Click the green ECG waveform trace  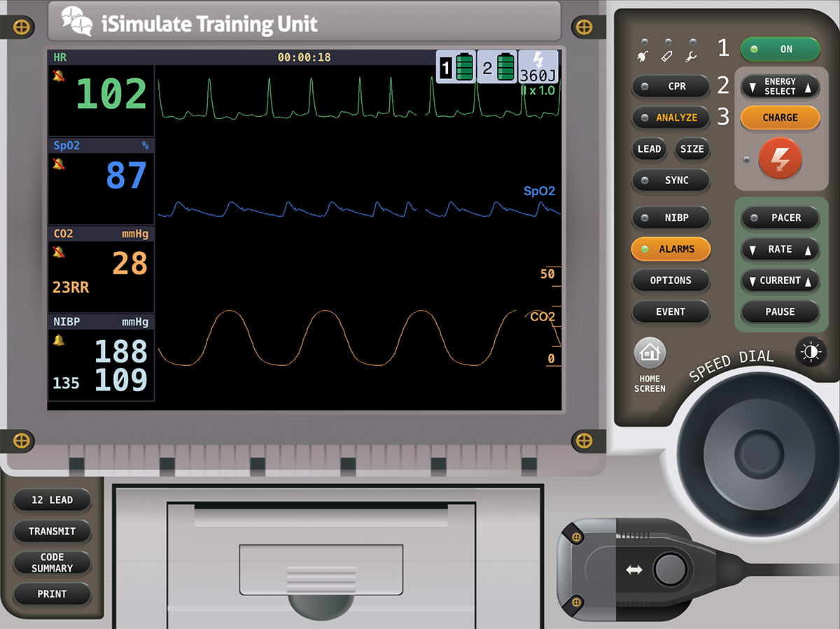click(358, 98)
